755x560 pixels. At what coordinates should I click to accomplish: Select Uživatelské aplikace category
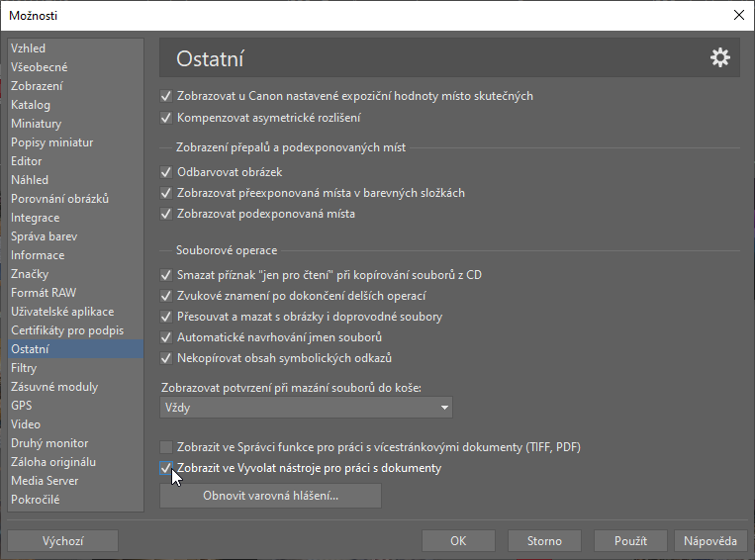[x=75, y=312]
